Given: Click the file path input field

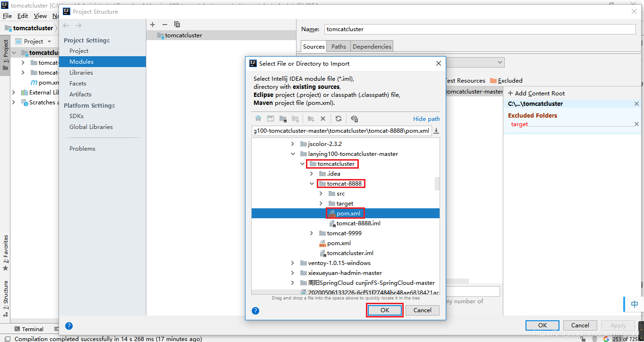Looking at the screenshot, I should tap(342, 131).
